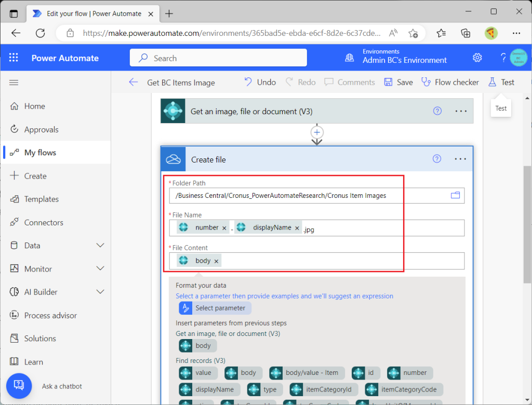Insert the type dynamic content token

264,389
